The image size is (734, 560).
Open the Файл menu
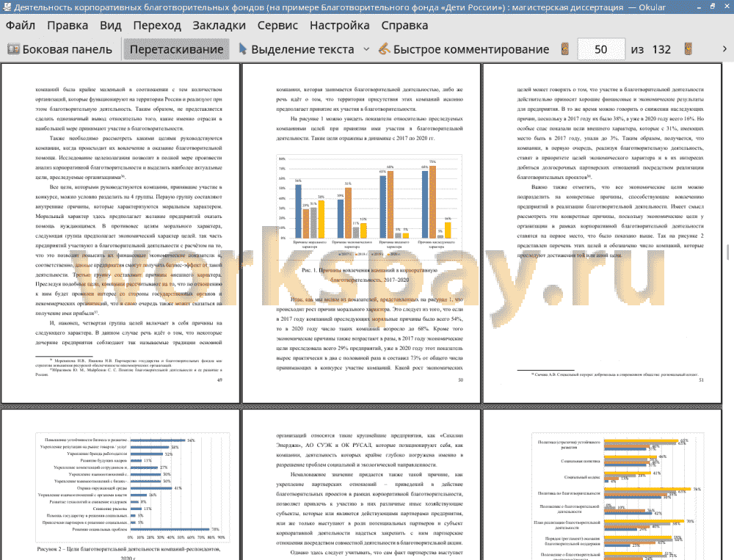point(20,25)
